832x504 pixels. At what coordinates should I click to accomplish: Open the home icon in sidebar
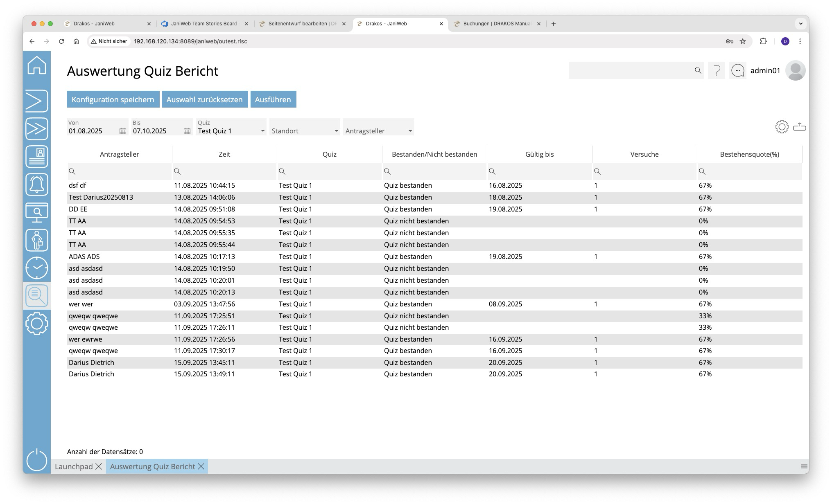pos(37,65)
